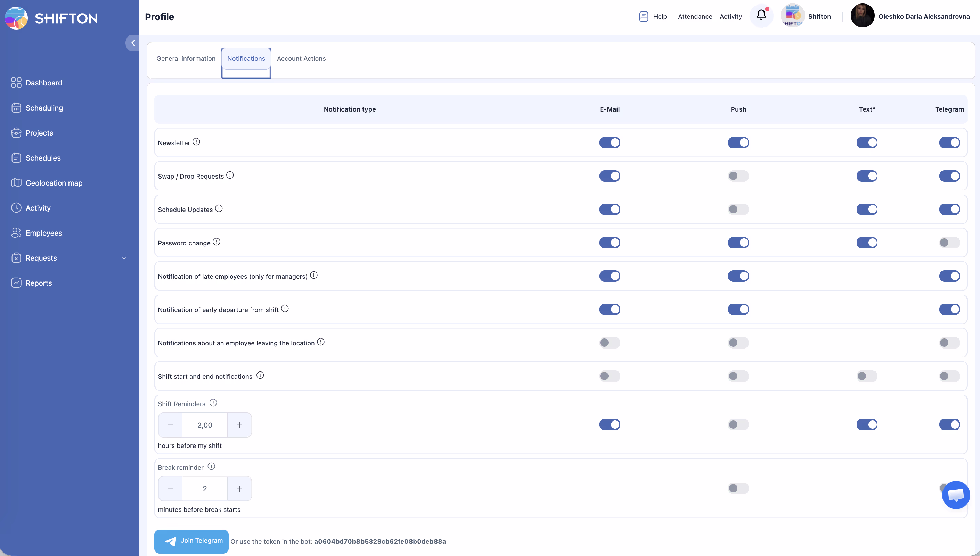This screenshot has height=556, width=980.
Task: Switch to the General information tab
Action: (x=186, y=59)
